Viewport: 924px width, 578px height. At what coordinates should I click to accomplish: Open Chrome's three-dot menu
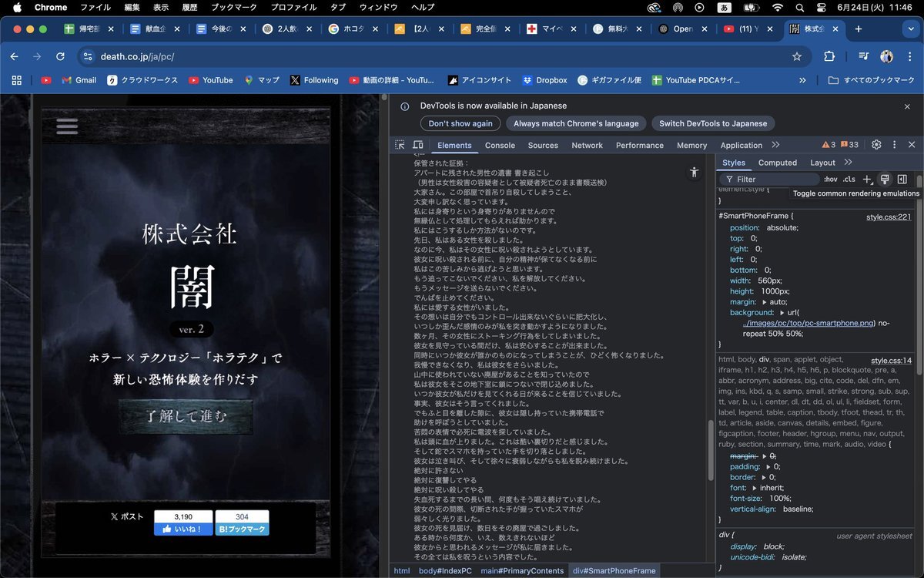click(909, 56)
